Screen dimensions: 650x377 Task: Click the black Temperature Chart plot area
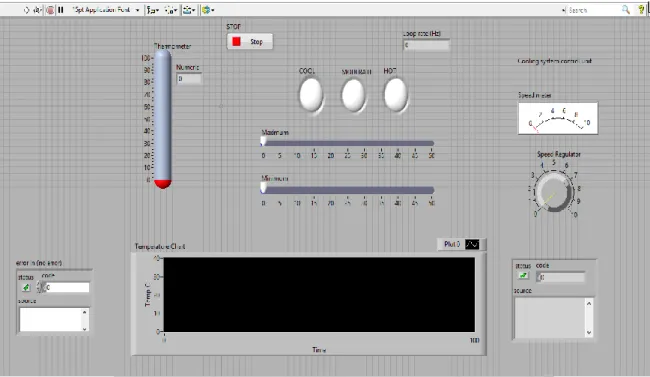[x=319, y=294]
